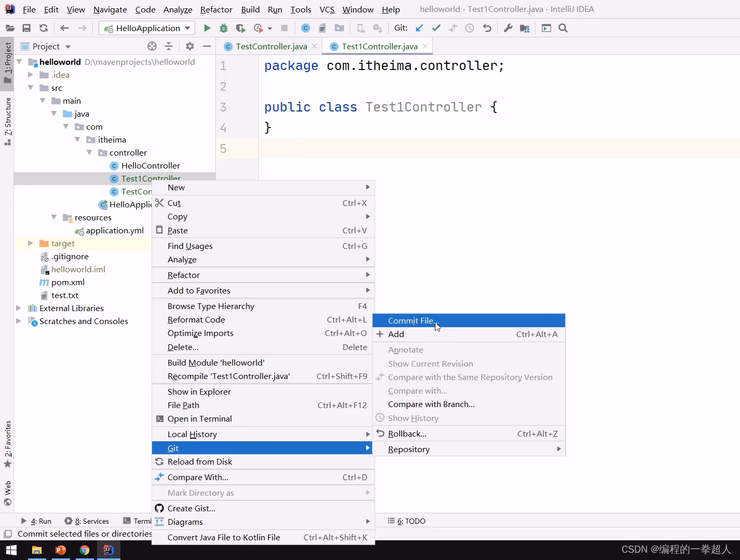This screenshot has height=560, width=740.
Task: Select test.txt in the project tree
Action: (x=65, y=295)
